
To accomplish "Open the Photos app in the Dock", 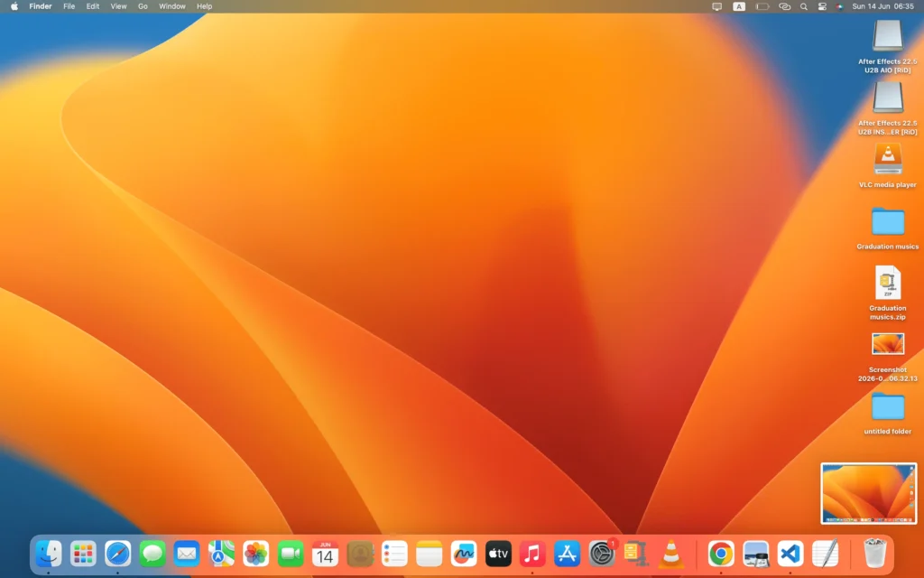I will [255, 554].
